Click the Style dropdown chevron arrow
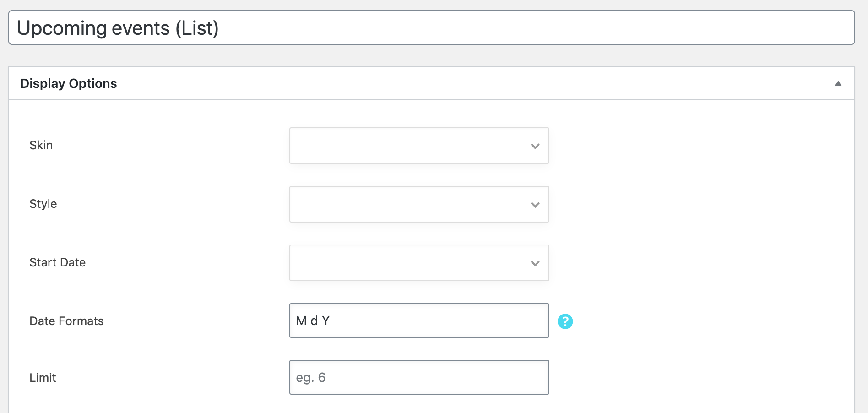The width and height of the screenshot is (868, 413). coord(535,205)
